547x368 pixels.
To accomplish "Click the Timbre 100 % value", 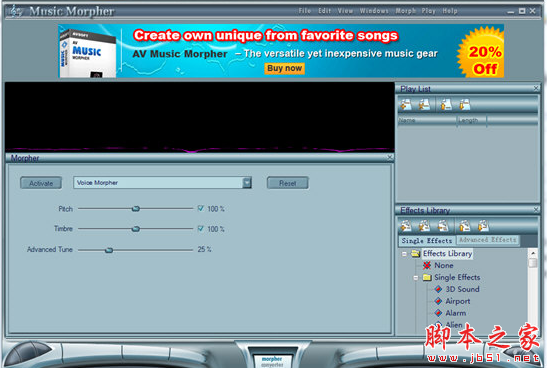I will click(216, 229).
